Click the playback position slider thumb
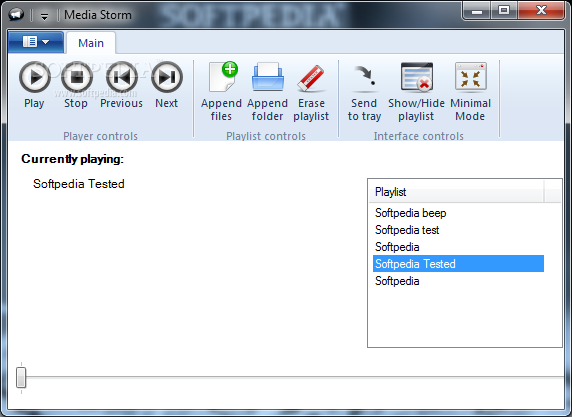Screen dimensions: 572x417 pyautogui.click(x=21, y=377)
